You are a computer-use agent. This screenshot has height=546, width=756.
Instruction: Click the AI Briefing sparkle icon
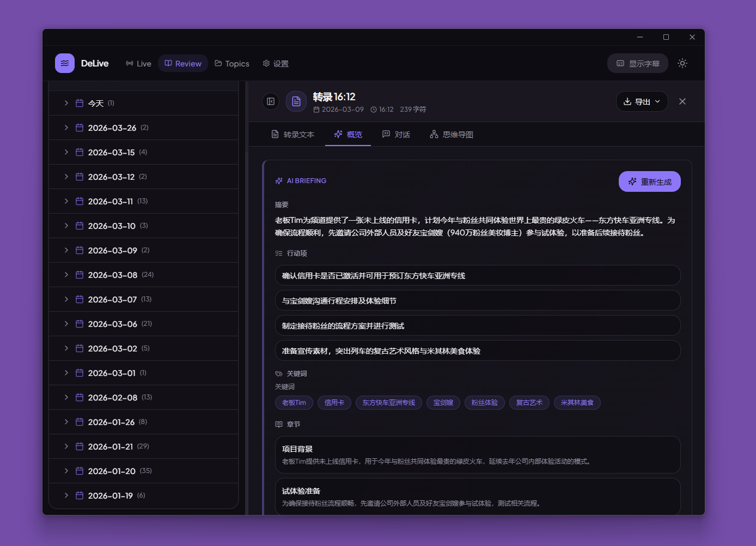coord(279,180)
